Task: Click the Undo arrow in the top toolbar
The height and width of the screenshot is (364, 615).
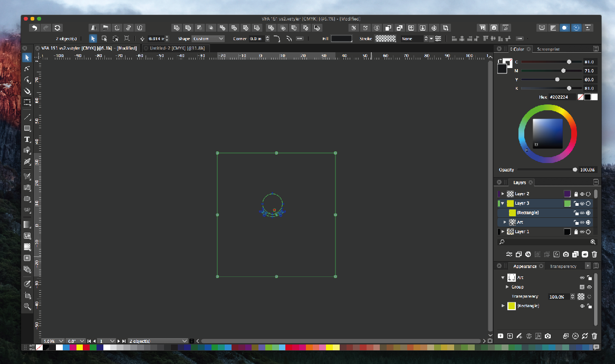Action: tap(35, 28)
